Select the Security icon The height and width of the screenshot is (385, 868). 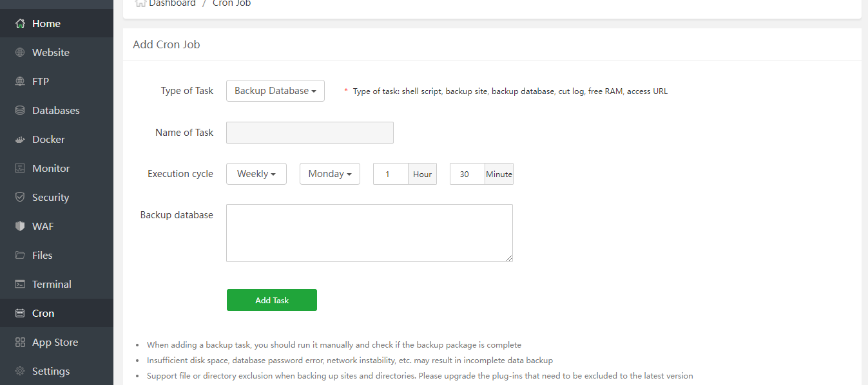point(20,197)
